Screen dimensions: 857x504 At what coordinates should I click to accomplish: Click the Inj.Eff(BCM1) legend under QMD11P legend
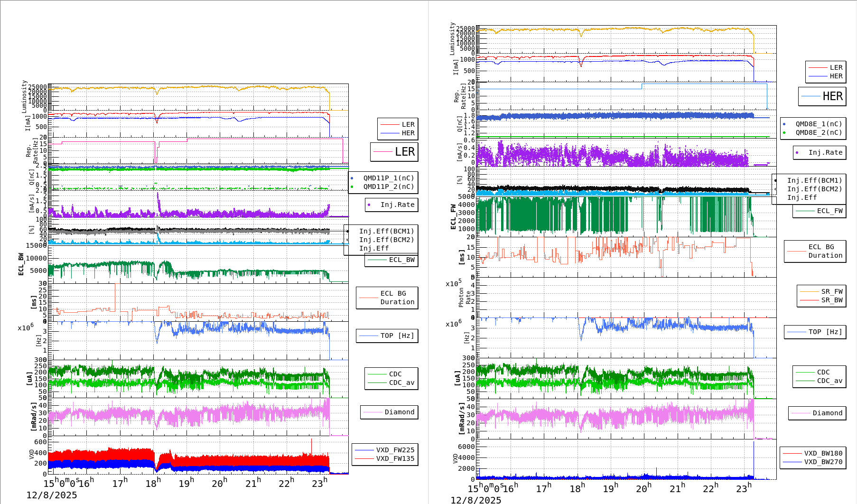coord(386,231)
